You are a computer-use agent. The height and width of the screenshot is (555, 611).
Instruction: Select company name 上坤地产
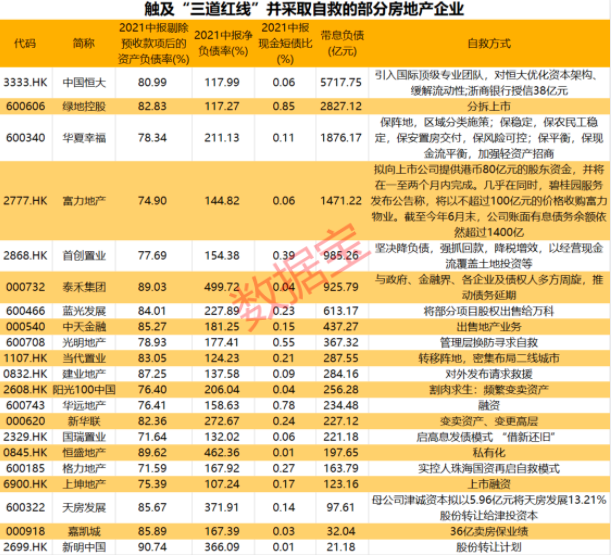[x=84, y=484]
